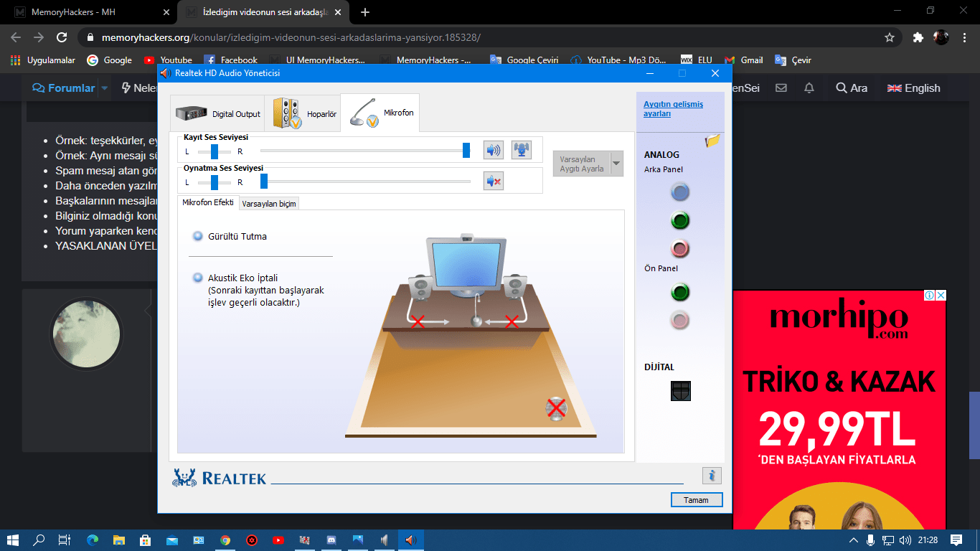This screenshot has height=551, width=980.
Task: Click the crossed-out speaker in room illustration
Action: coord(556,408)
